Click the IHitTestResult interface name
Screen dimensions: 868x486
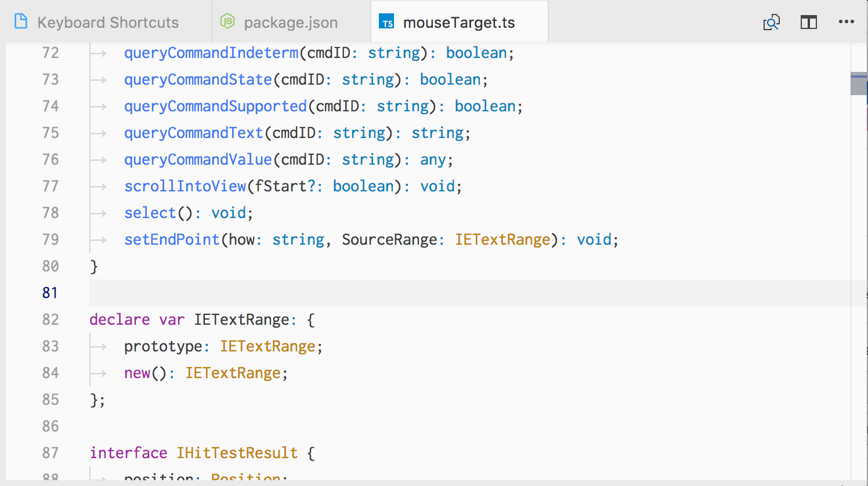coord(237,453)
